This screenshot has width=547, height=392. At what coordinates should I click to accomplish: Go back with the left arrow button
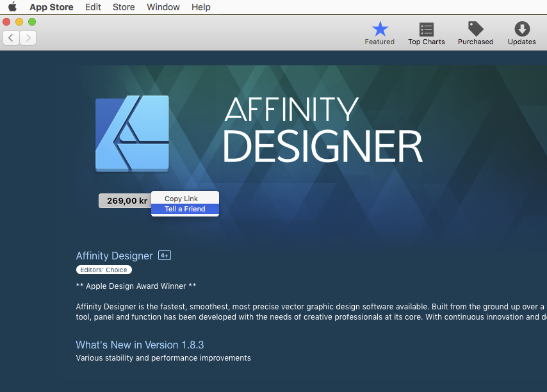11,38
